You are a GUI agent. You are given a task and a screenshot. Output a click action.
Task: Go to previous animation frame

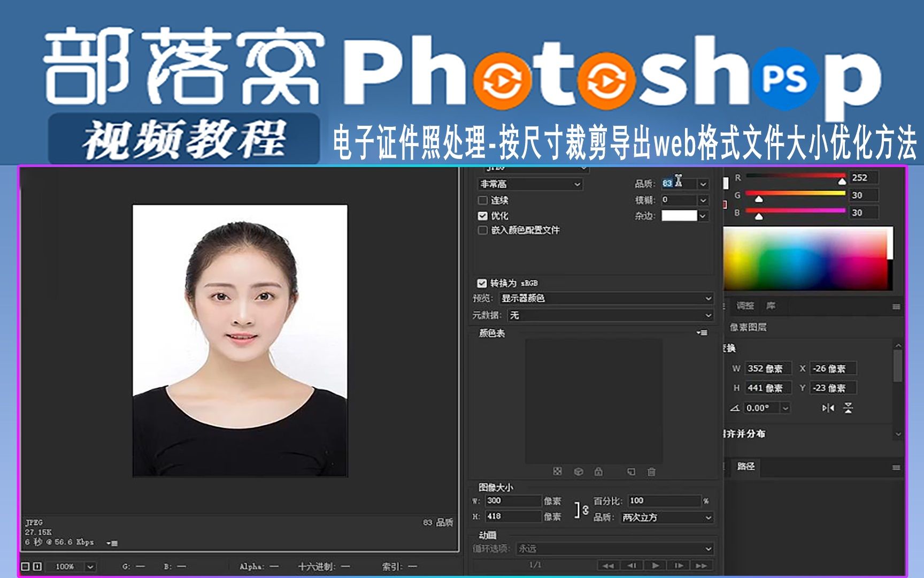coord(632,565)
